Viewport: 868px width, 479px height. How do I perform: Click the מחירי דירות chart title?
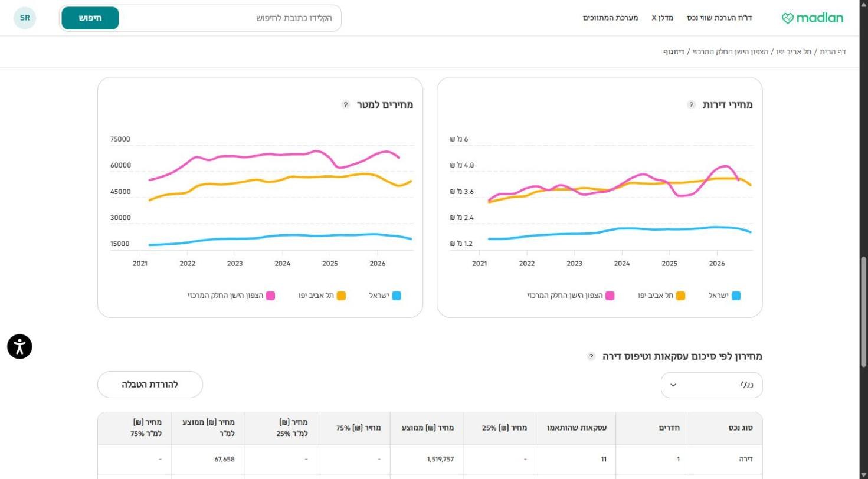point(728,104)
